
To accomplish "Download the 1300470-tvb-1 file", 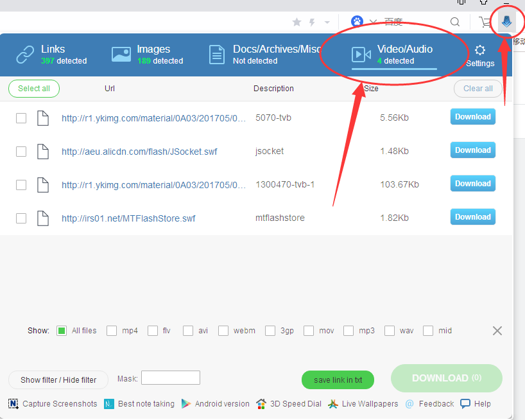I will [x=473, y=183].
